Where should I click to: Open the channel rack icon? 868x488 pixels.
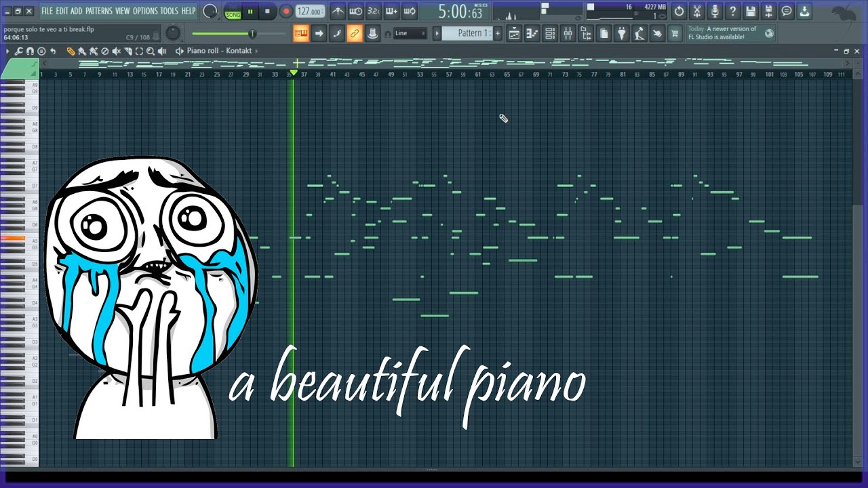pyautogui.click(x=550, y=33)
